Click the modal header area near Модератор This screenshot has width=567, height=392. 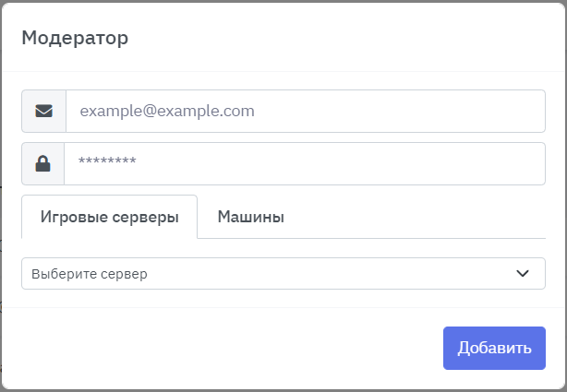(277, 38)
